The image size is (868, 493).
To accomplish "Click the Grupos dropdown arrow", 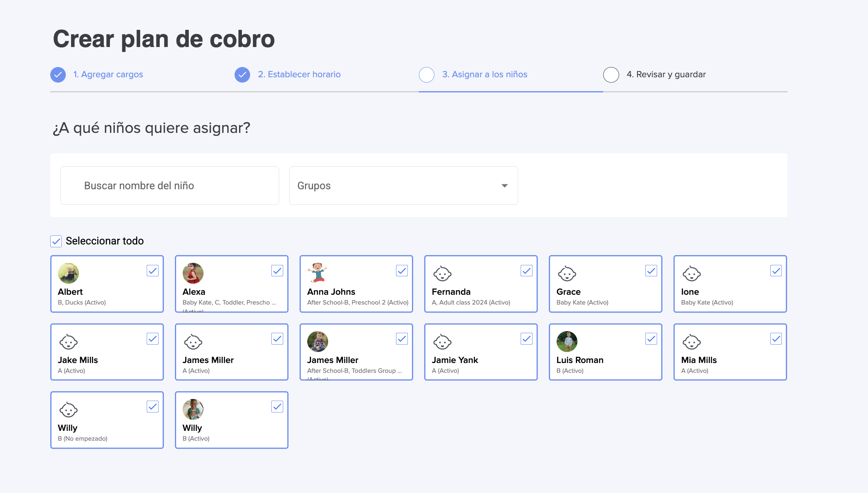I will click(x=505, y=186).
